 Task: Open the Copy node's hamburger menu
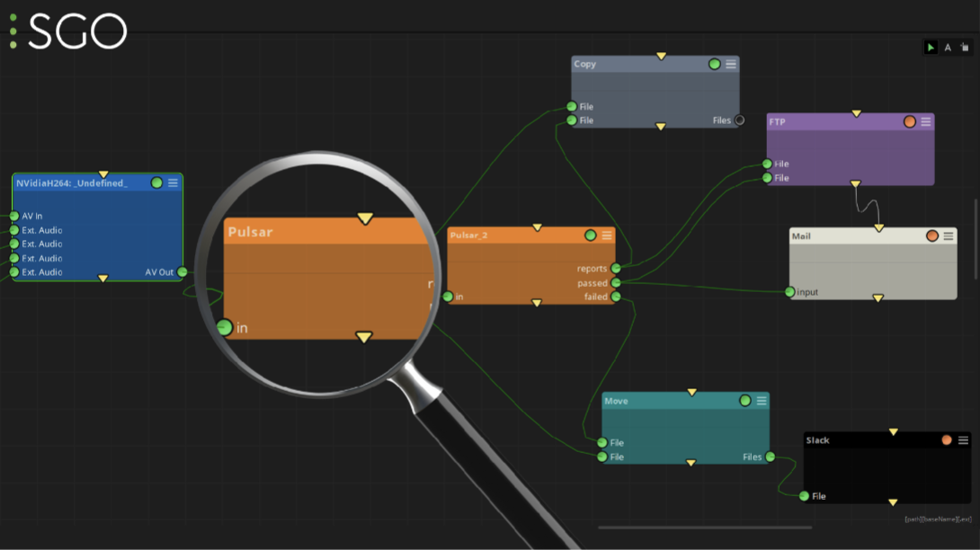[x=731, y=64]
